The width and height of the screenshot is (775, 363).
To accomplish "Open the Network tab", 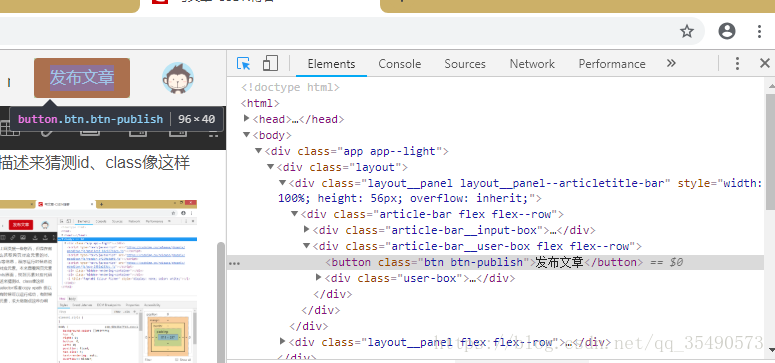I will (x=532, y=64).
